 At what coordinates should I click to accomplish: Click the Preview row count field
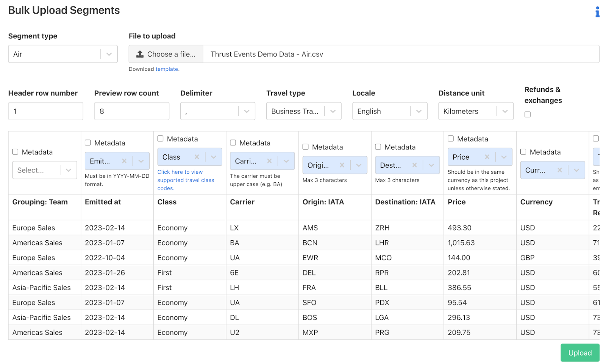click(131, 111)
